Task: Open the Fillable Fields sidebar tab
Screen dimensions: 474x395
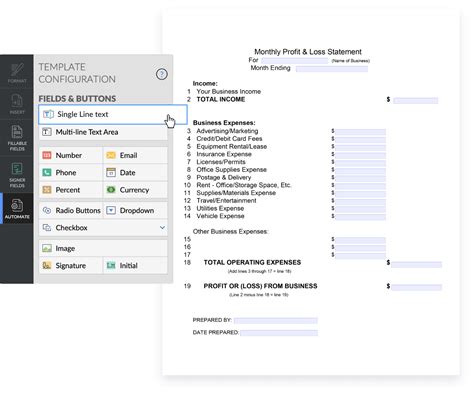Action: point(17,137)
